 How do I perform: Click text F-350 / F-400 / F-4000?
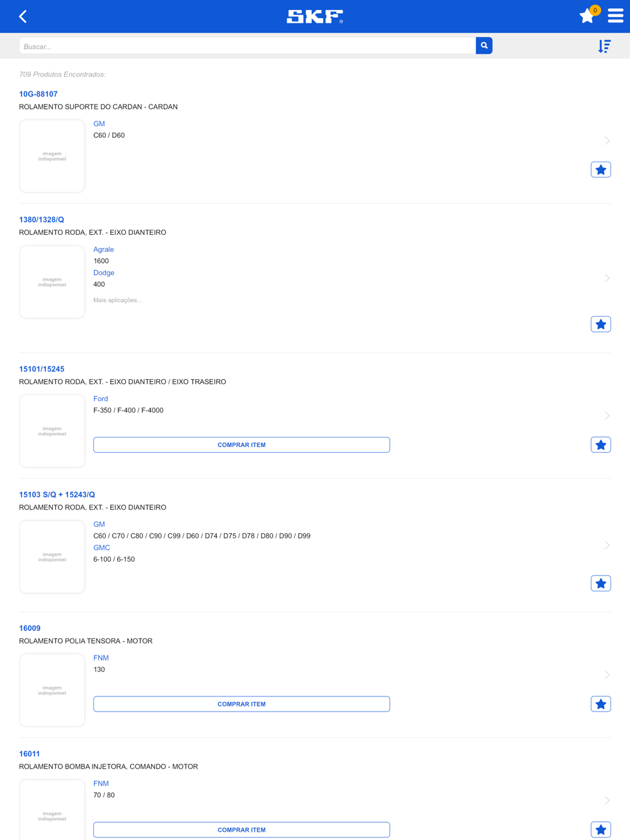click(x=129, y=411)
